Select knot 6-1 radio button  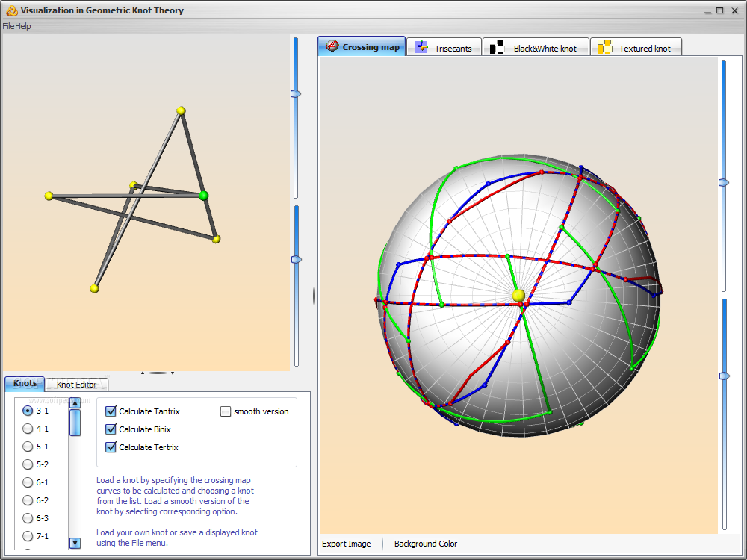28,482
